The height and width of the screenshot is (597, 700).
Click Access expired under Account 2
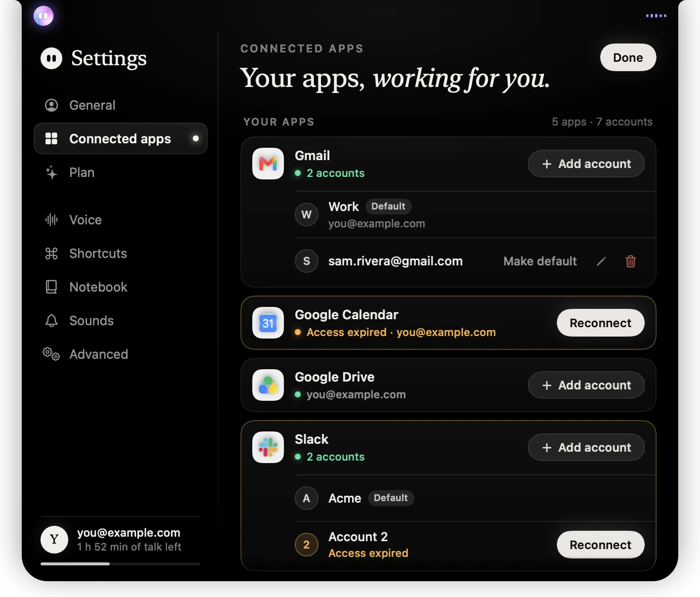coord(368,553)
